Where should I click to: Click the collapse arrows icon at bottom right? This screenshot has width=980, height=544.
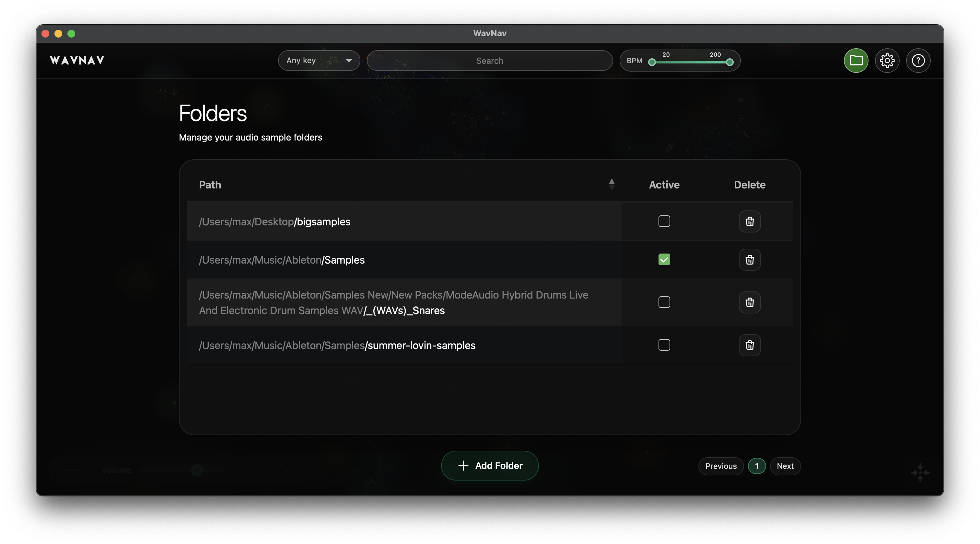click(x=920, y=472)
